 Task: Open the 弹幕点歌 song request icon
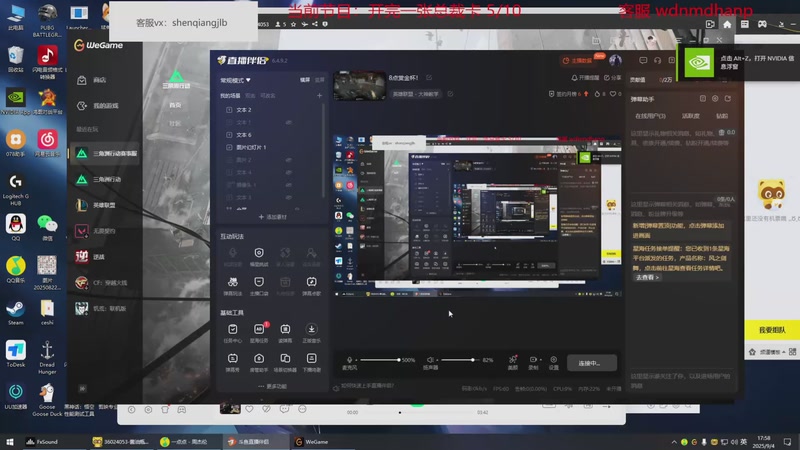pos(311,282)
